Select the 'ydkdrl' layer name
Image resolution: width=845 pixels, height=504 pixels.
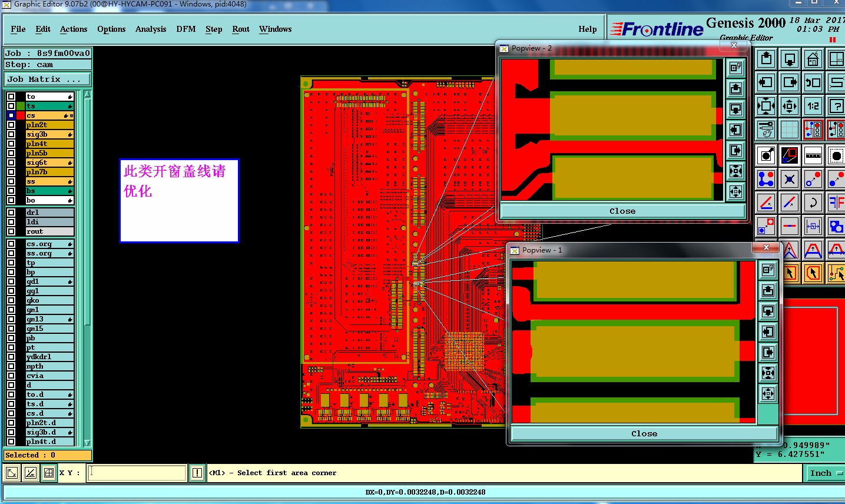[x=50, y=357]
